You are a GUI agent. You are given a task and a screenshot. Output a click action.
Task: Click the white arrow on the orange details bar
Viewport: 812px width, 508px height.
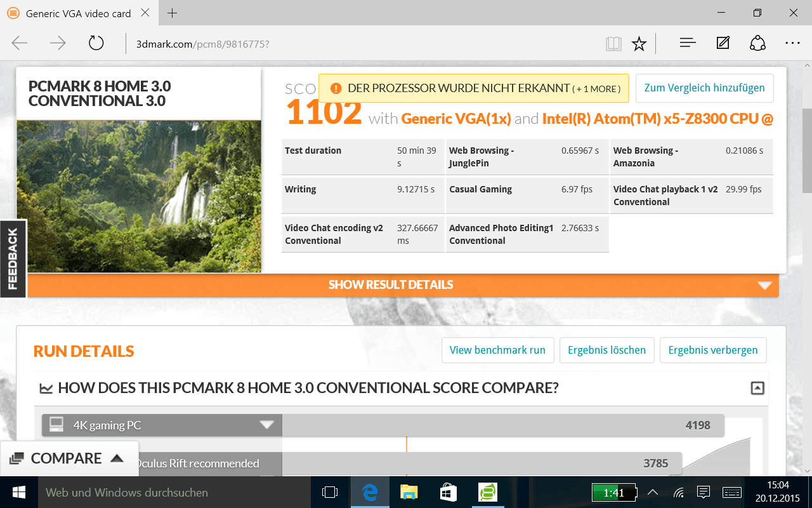point(764,286)
